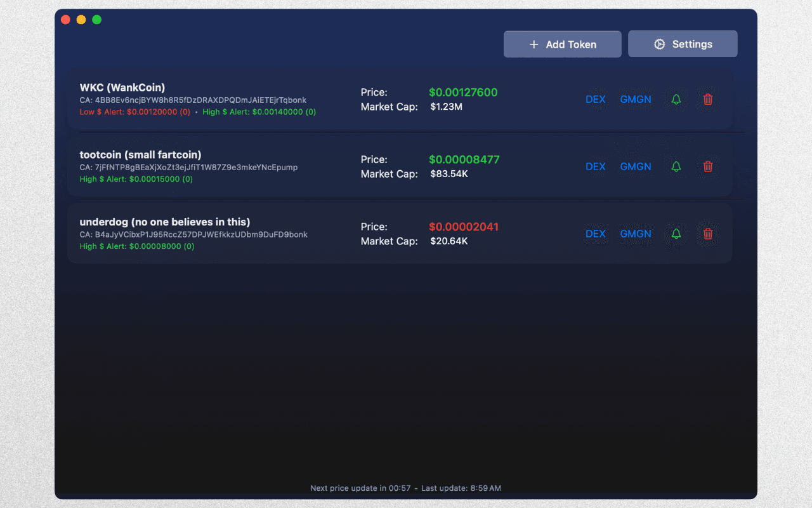Click the underdog contract address

193,235
